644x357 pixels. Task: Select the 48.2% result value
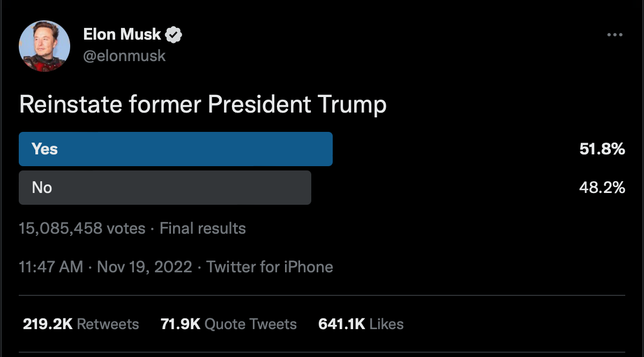602,188
